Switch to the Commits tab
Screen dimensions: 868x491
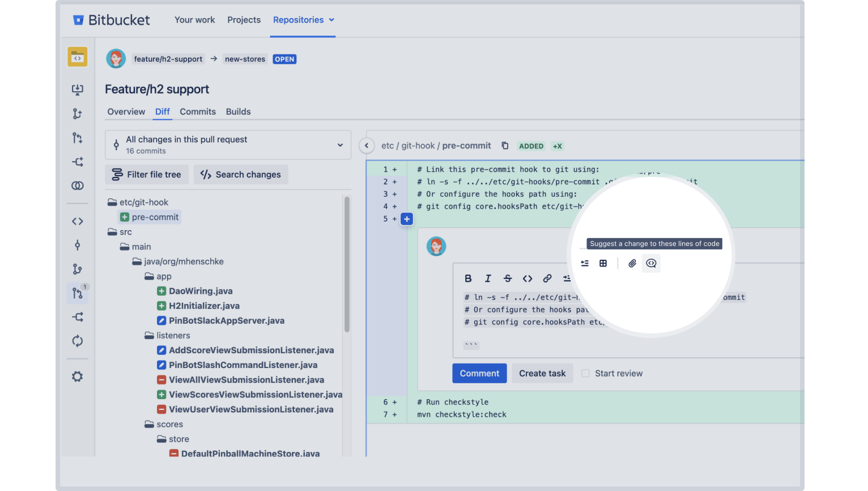click(198, 112)
